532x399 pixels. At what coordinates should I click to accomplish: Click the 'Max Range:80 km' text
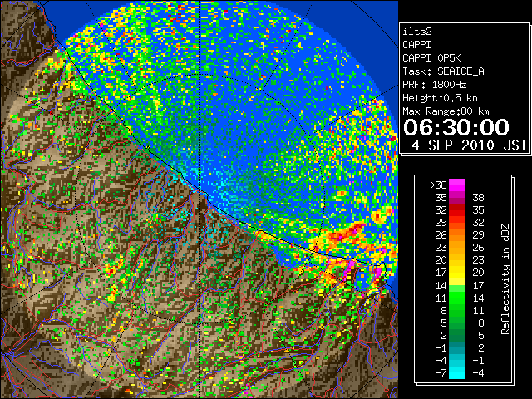tap(446, 111)
